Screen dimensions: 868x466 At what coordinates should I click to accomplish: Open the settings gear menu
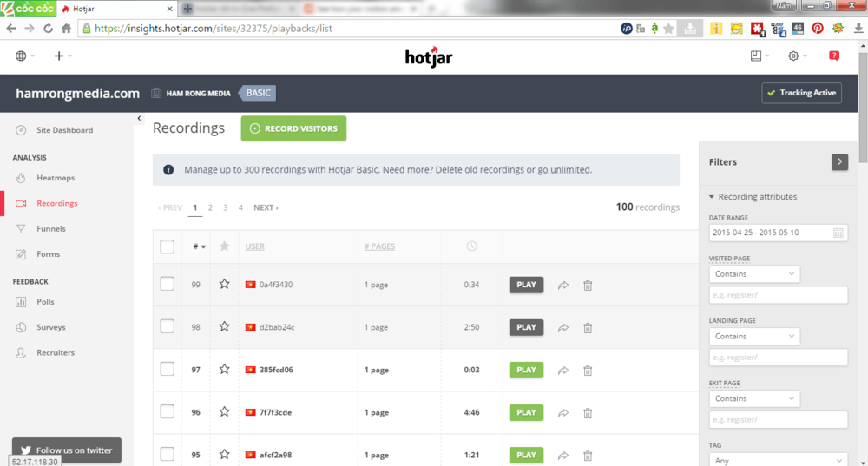click(x=797, y=56)
